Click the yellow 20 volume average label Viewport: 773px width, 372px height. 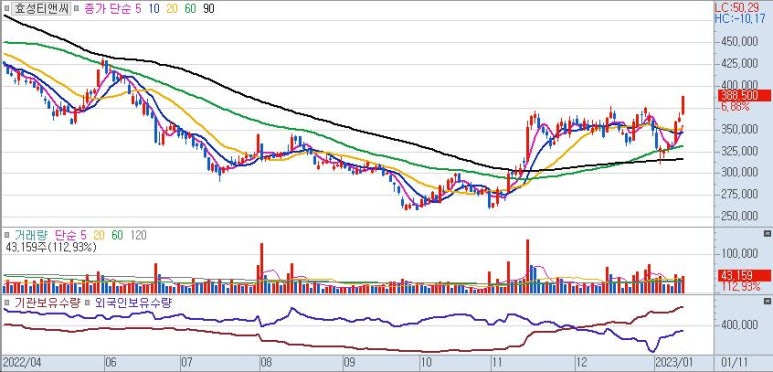[99, 236]
